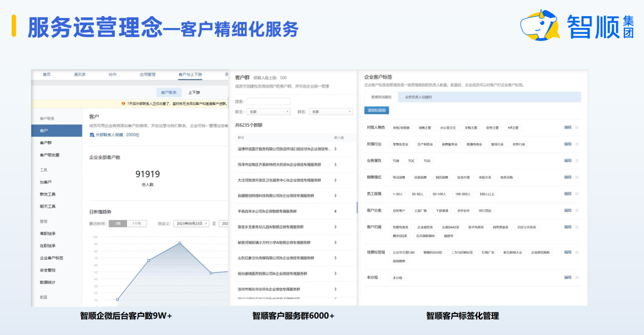Open 在职继承 in the sidebar
The height and width of the screenshot is (335, 644).
48,246
